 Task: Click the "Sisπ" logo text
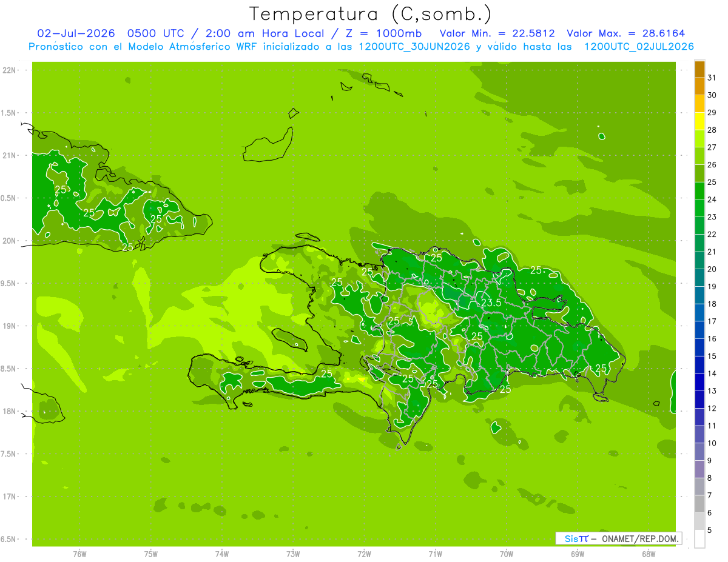pyautogui.click(x=576, y=538)
